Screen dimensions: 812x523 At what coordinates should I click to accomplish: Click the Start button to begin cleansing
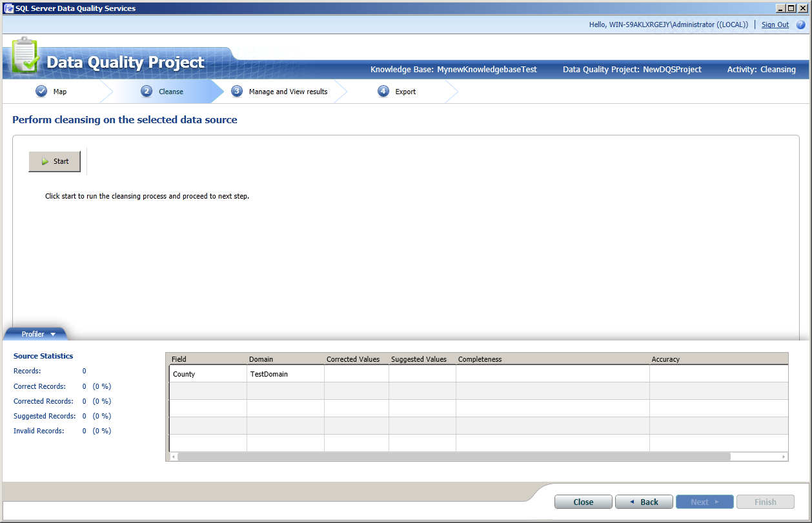click(54, 161)
